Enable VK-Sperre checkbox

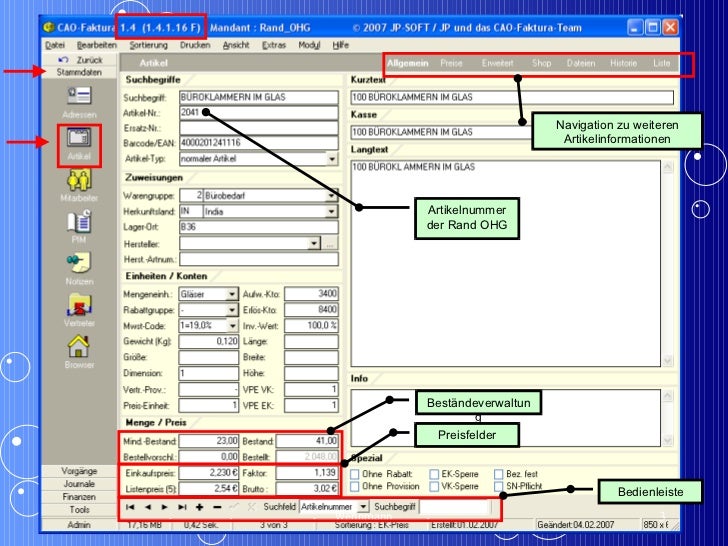click(x=434, y=486)
